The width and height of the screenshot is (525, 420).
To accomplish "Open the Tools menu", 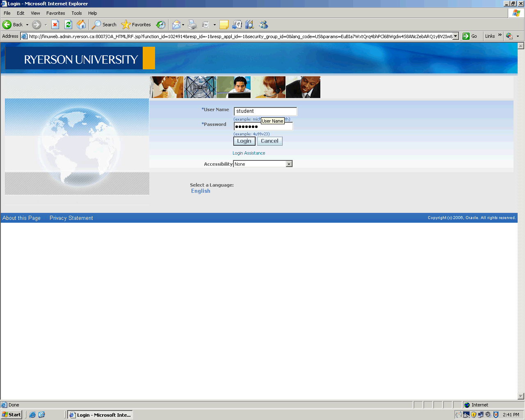I will tap(76, 13).
